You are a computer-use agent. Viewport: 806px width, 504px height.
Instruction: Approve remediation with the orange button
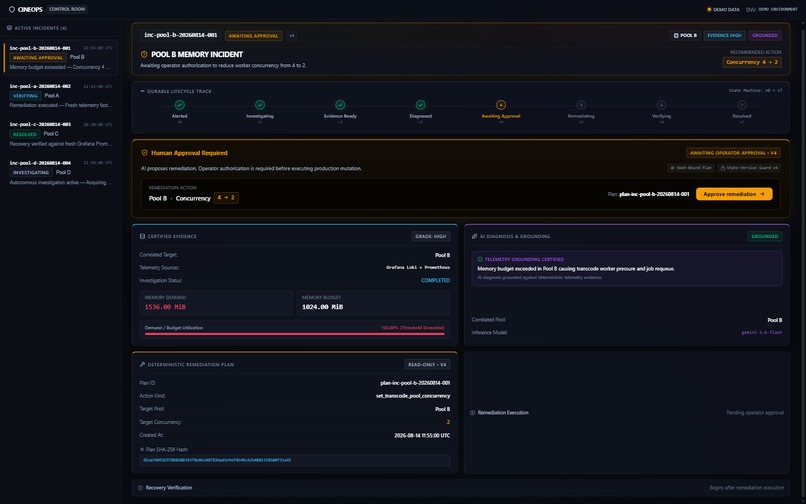pos(734,194)
